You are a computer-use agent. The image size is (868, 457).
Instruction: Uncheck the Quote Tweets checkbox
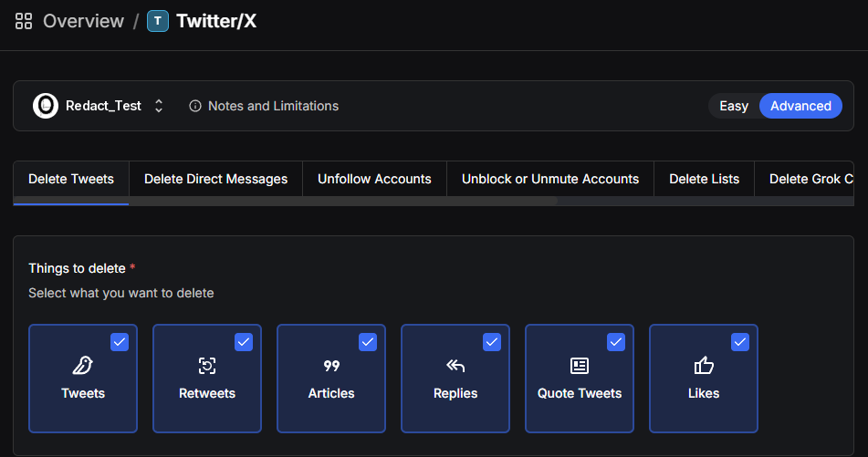click(615, 342)
